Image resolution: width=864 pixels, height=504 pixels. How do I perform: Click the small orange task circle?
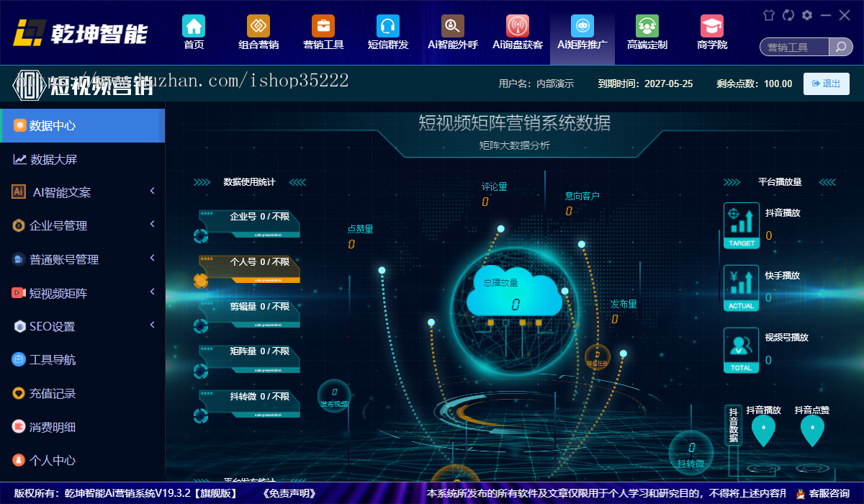tap(598, 357)
